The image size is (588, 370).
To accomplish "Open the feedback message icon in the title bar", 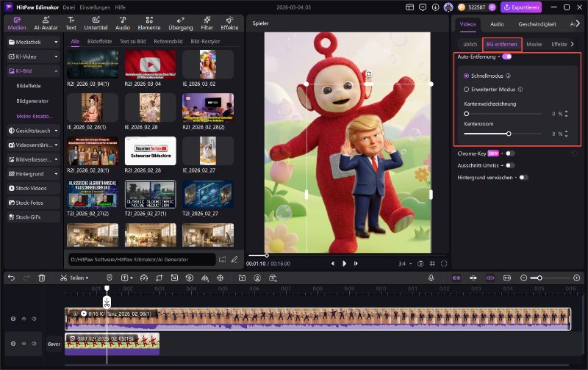I will pyautogui.click(x=423, y=7).
